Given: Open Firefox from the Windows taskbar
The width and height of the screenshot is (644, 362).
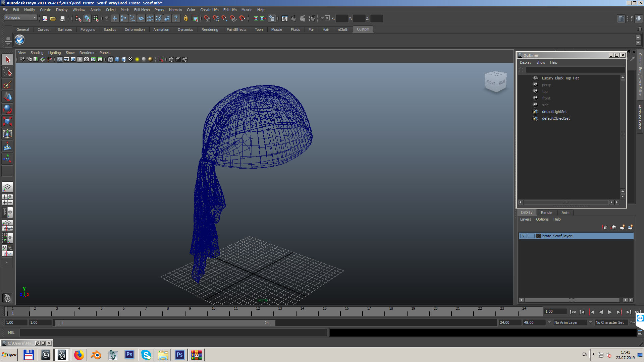Looking at the screenshot, I should [79, 355].
